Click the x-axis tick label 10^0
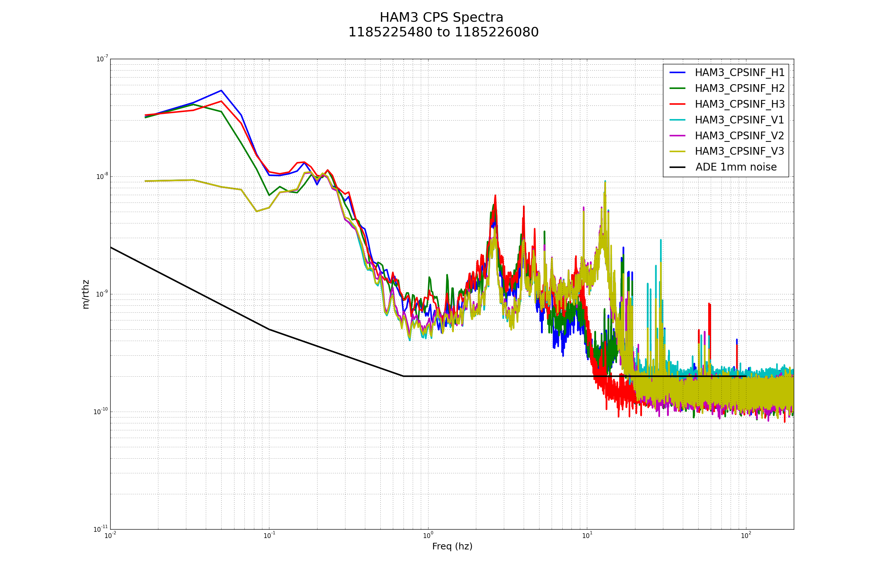Screen dimensions: 882x588 coord(428,535)
